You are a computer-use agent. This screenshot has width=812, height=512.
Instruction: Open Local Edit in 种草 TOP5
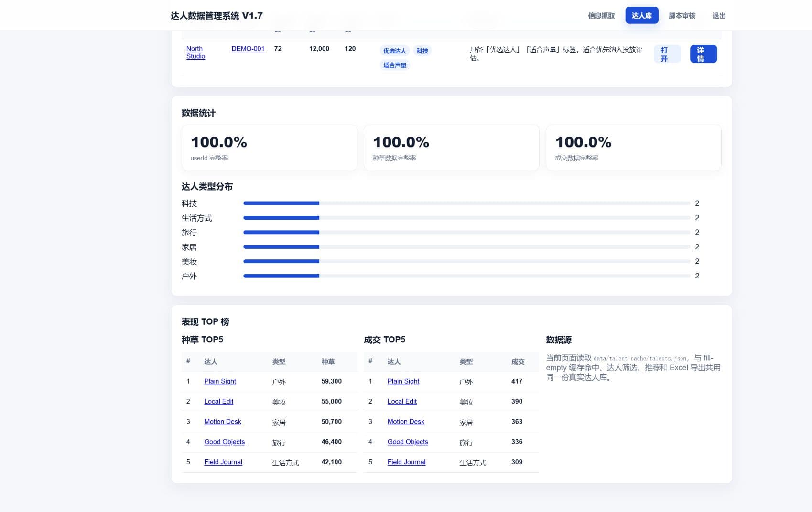pos(218,401)
